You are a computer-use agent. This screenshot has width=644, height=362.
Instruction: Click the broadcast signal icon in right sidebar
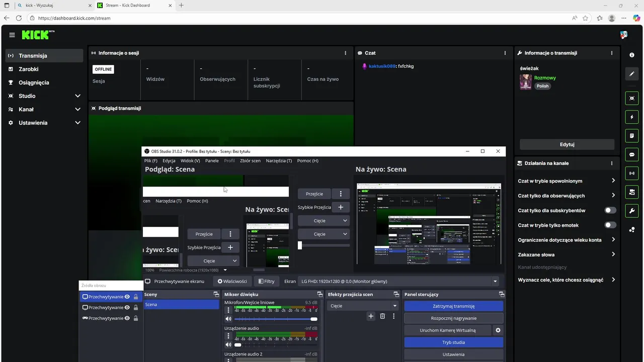coord(632,173)
